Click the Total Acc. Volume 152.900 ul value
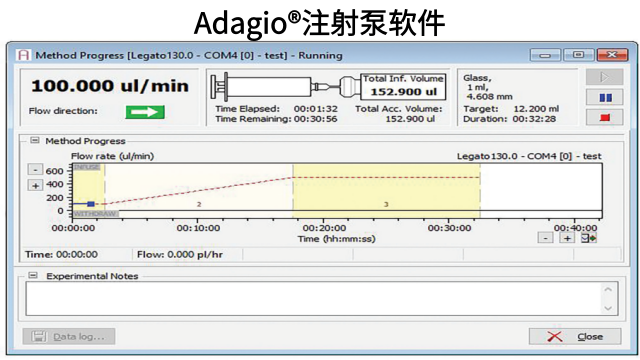The width and height of the screenshot is (640, 360). tap(410, 119)
